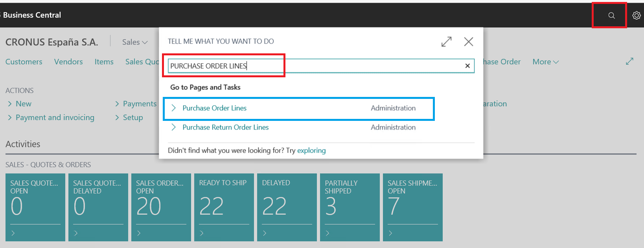
Task: Open the arrow on Sales Quotes Delayed tile
Action: pyautogui.click(x=76, y=233)
